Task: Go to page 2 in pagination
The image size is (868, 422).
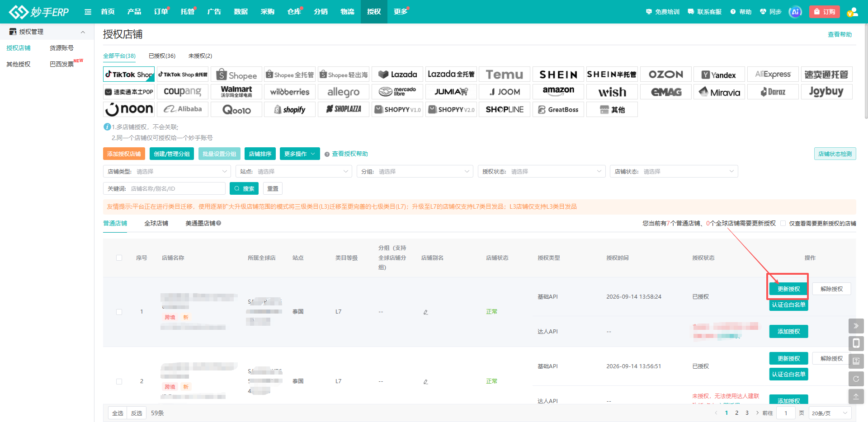Action: [x=736, y=413]
